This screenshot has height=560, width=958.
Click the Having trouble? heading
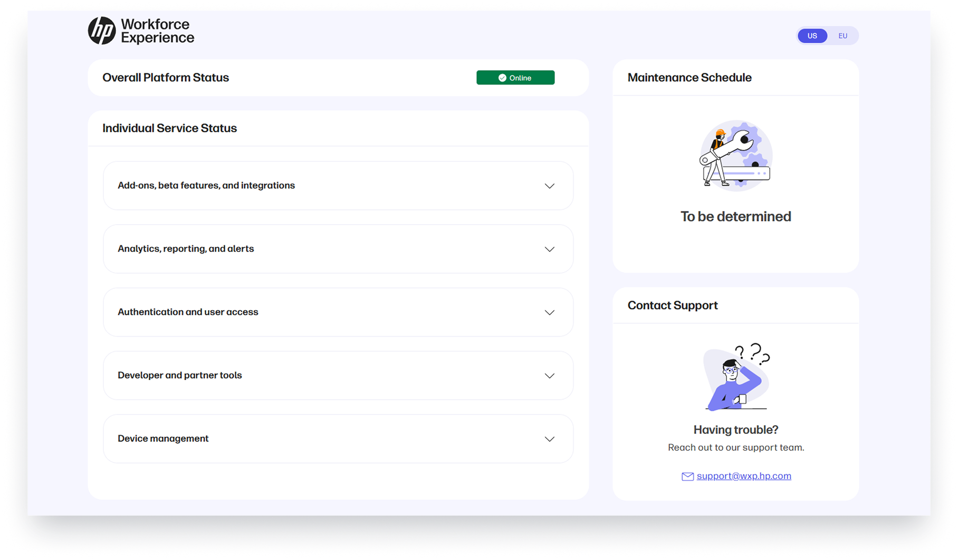coord(735,430)
